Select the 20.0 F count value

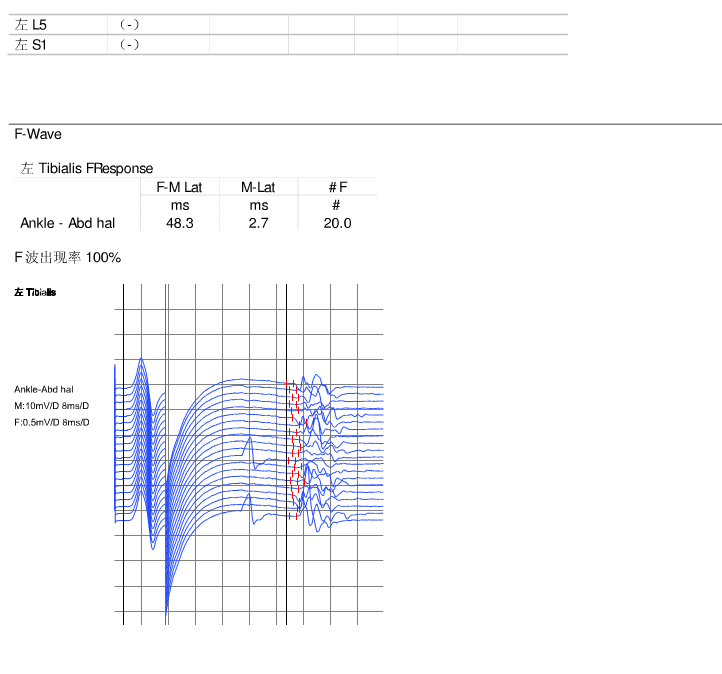(x=338, y=223)
